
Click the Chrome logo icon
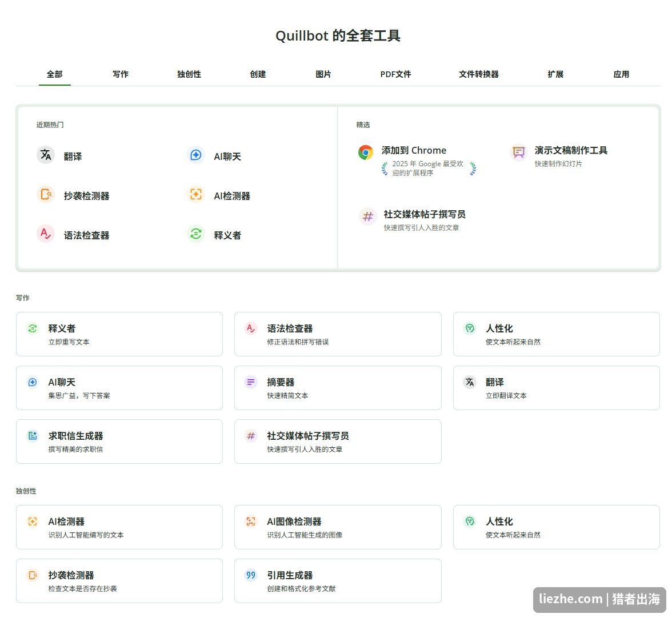[x=366, y=153]
